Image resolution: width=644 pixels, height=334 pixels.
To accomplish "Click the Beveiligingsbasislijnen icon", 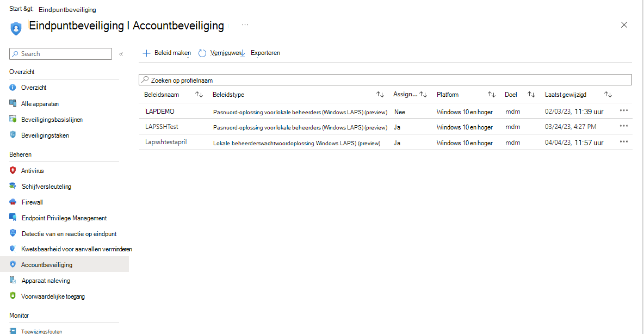I will tap(13, 119).
